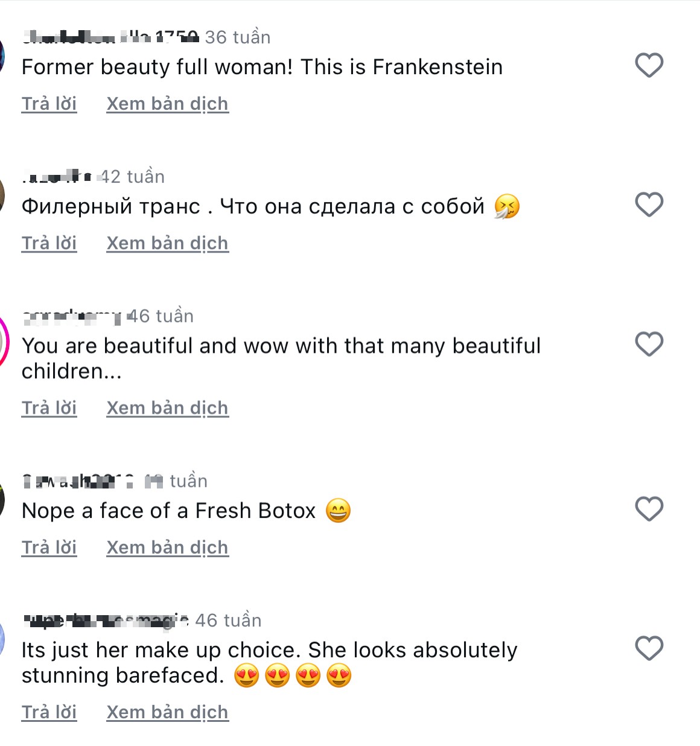Translate the 'make up choice' comment
Viewport: 700px width, 746px height.
167,712
